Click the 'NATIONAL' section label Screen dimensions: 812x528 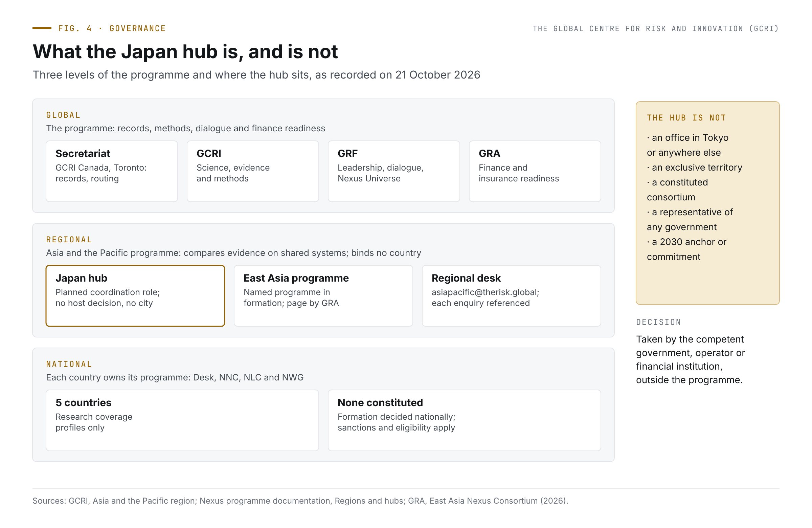[69, 364]
